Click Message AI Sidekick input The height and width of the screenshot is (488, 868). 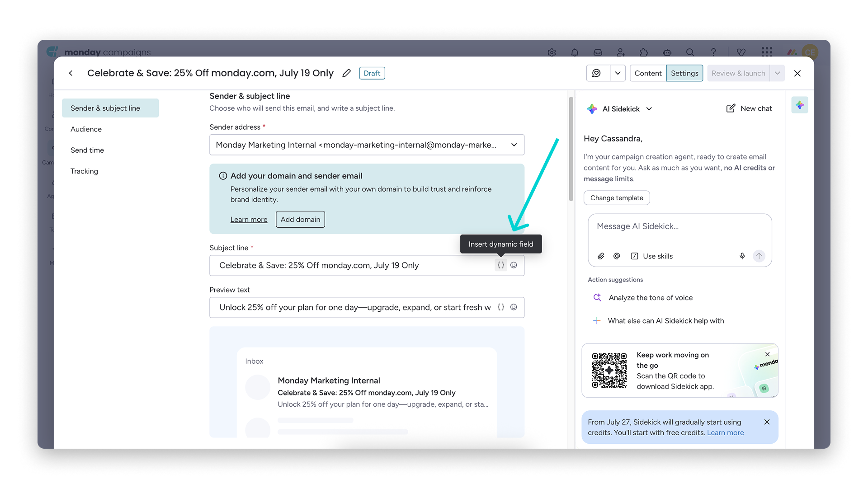679,227
